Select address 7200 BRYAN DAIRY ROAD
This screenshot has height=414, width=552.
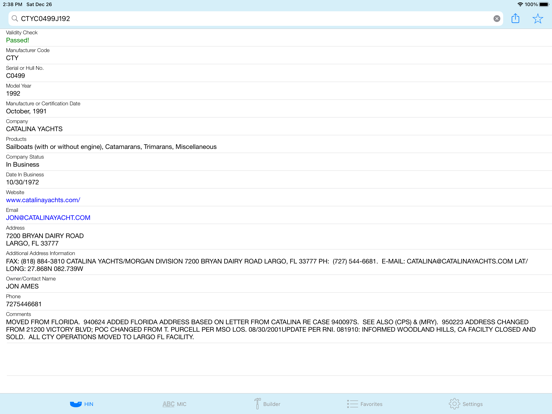click(45, 236)
